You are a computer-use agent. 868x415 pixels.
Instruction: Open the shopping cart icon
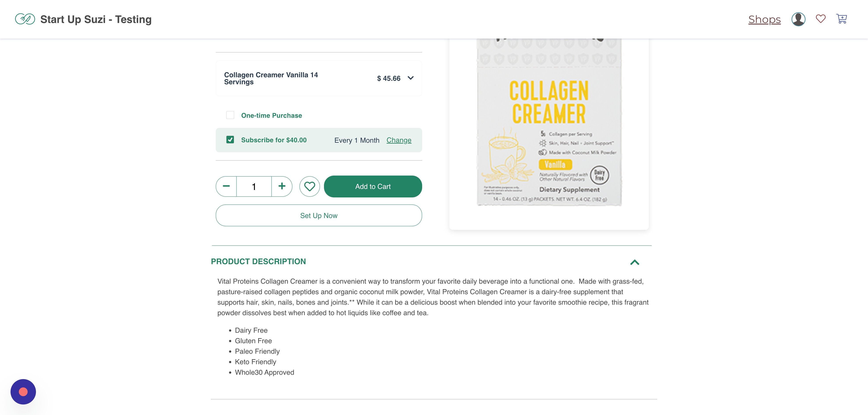click(x=841, y=19)
